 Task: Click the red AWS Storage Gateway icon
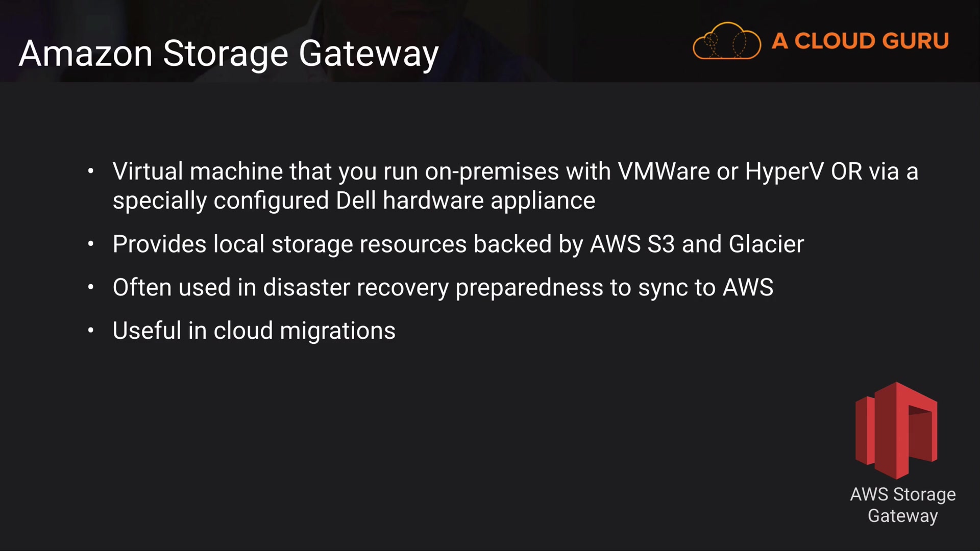[896, 430]
